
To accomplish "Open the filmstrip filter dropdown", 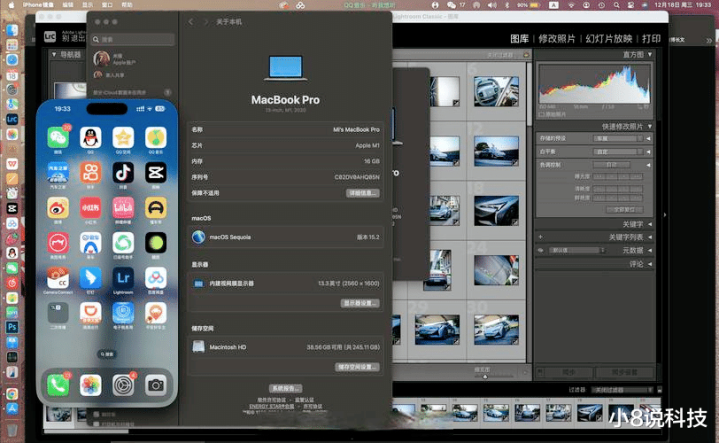I will (622, 390).
